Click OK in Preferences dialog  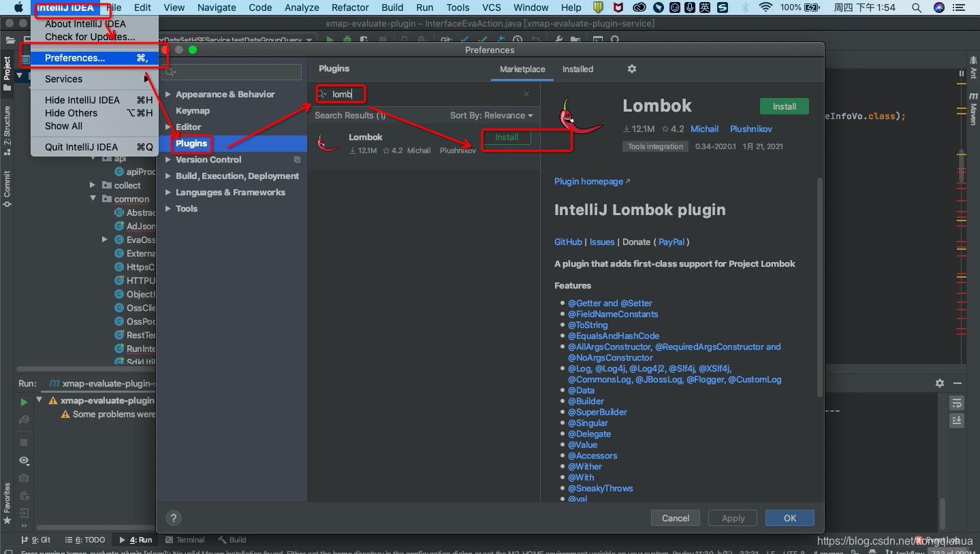(789, 518)
